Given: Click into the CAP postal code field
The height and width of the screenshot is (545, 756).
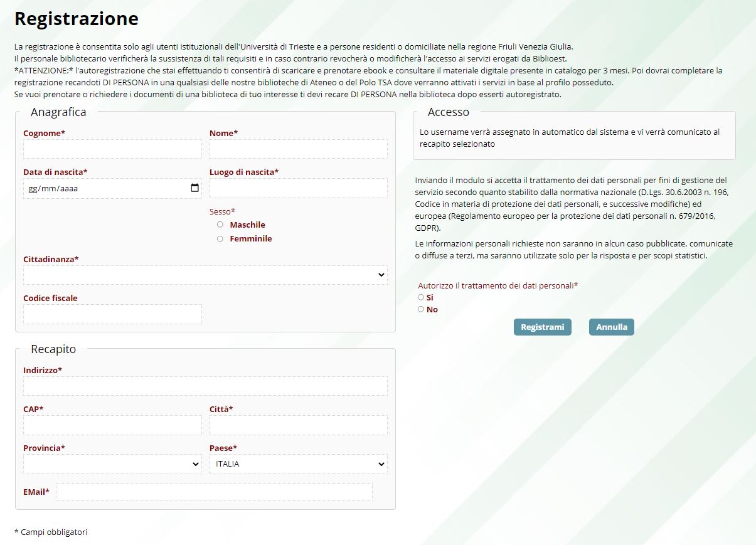Looking at the screenshot, I should pos(112,425).
